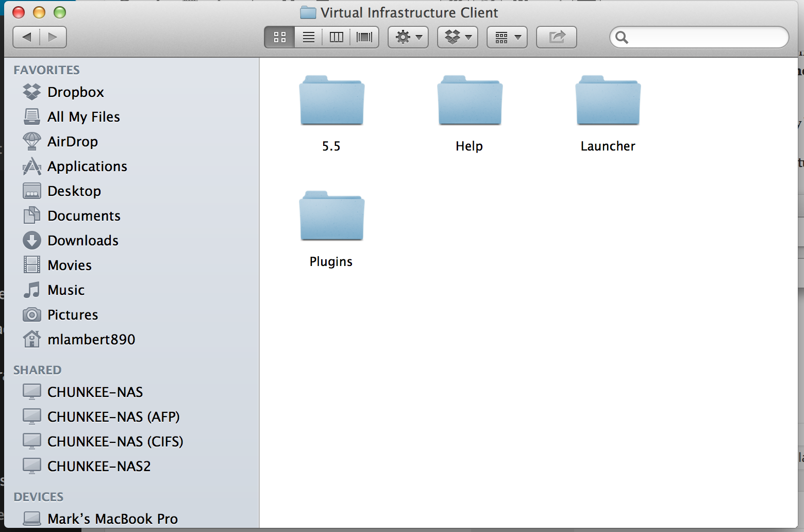The width and height of the screenshot is (804, 532).
Task: Switch to icon view mode
Action: (x=280, y=37)
